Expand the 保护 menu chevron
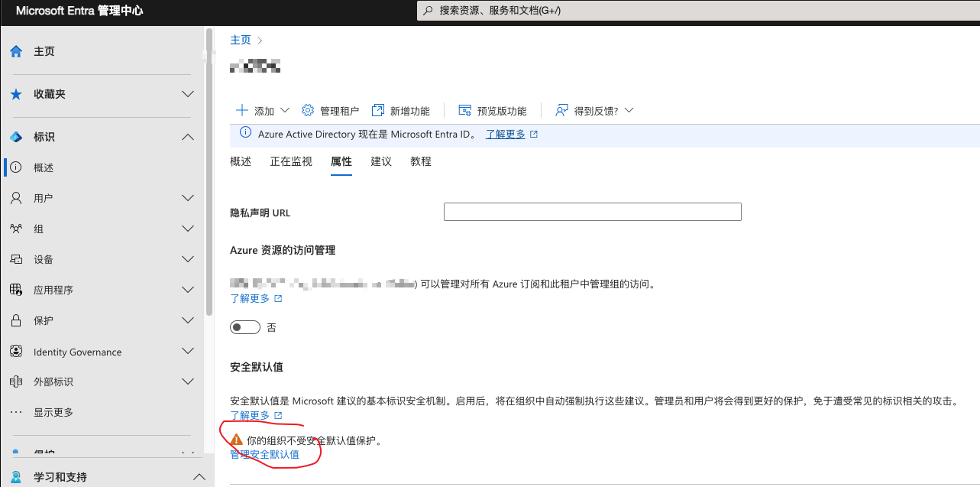 (188, 320)
